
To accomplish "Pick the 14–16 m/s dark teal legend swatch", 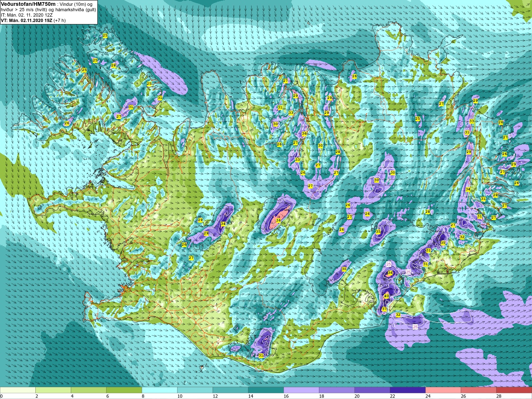I will (266, 390).
